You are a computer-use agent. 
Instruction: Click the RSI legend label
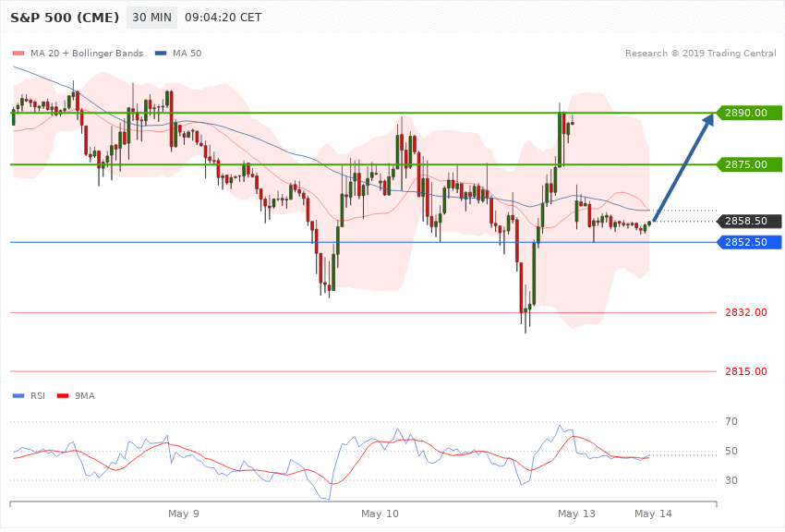tap(38, 396)
